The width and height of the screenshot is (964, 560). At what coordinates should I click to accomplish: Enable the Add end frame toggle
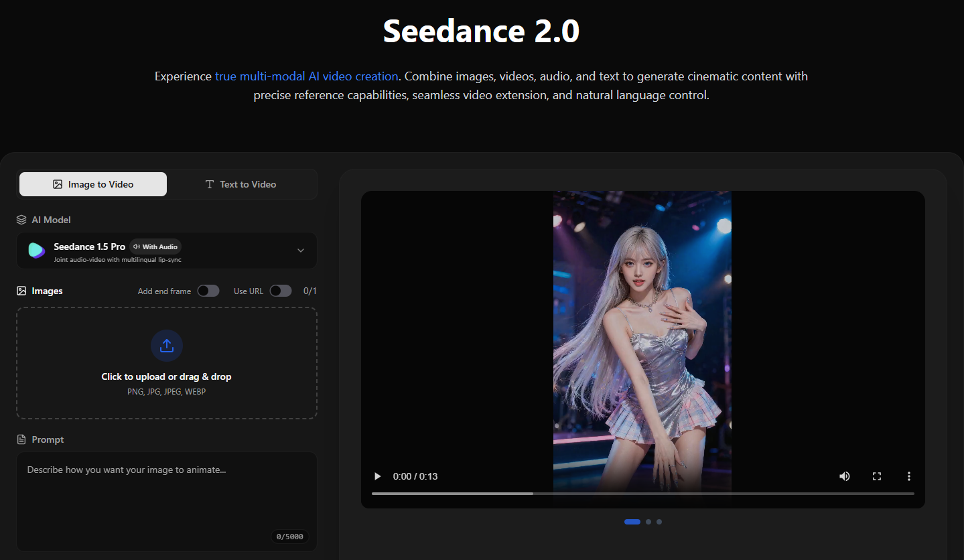pos(208,291)
